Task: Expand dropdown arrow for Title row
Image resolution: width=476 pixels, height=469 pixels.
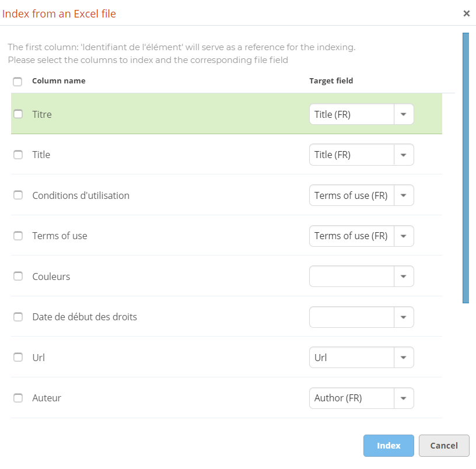Action: pos(404,155)
